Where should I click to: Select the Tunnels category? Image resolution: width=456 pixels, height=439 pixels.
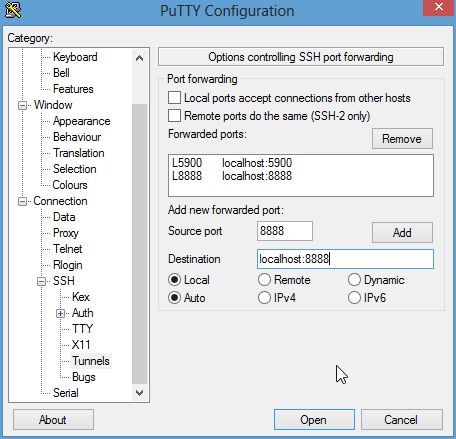click(x=91, y=361)
